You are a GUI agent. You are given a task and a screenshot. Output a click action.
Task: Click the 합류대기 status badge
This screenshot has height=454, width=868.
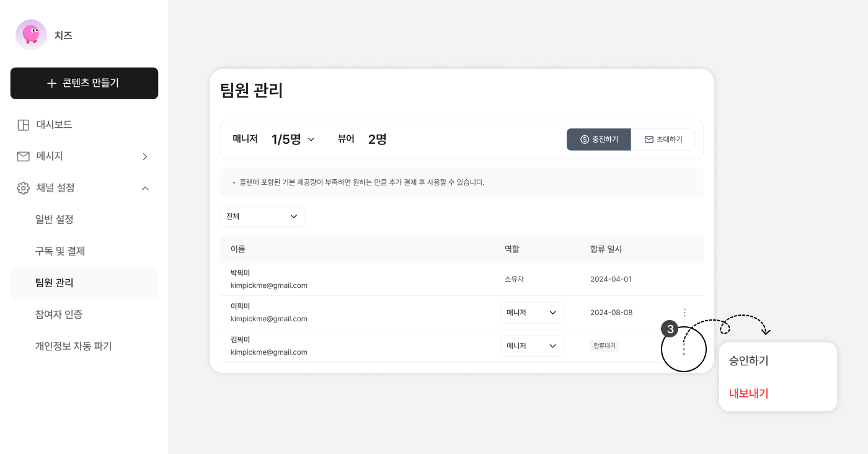[604, 346]
